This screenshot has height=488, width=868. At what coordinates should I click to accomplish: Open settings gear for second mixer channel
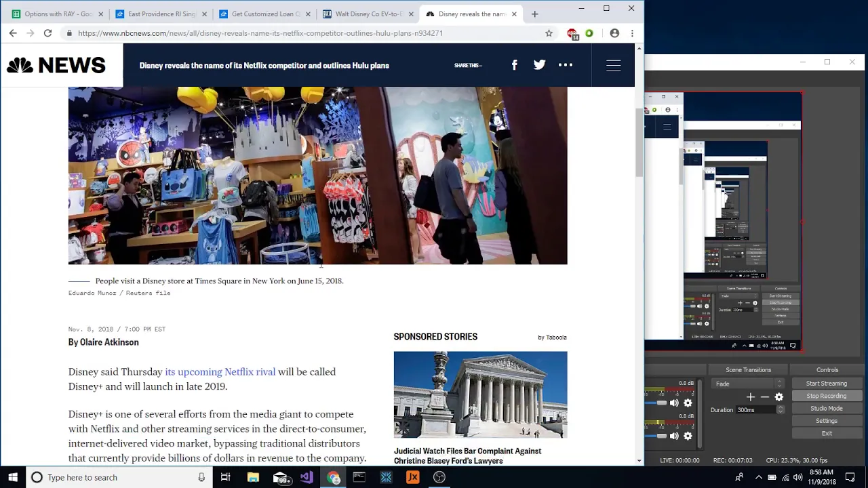pyautogui.click(x=688, y=436)
